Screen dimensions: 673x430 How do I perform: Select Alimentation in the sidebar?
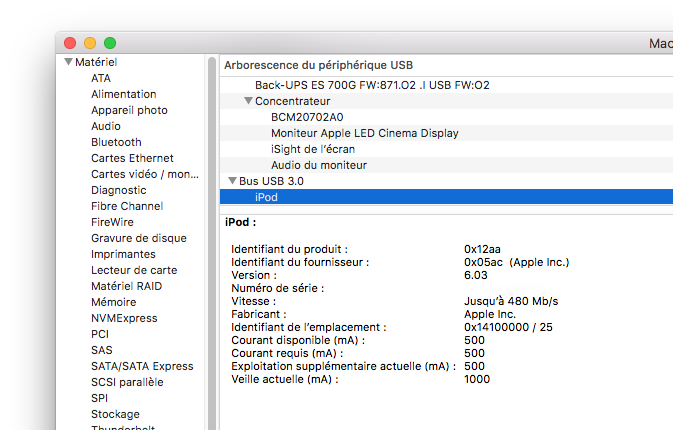click(x=124, y=94)
